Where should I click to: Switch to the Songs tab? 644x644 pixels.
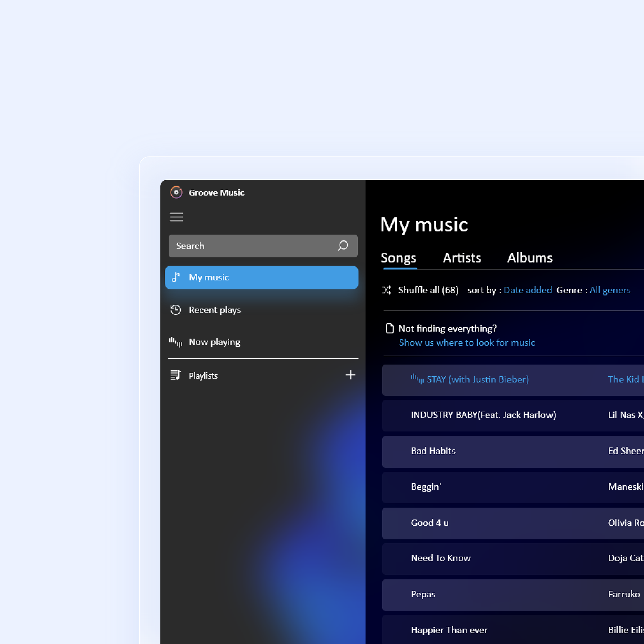point(398,258)
